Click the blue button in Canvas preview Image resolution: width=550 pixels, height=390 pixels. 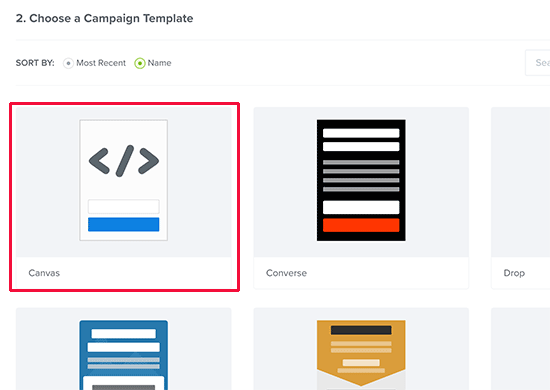coord(123,224)
